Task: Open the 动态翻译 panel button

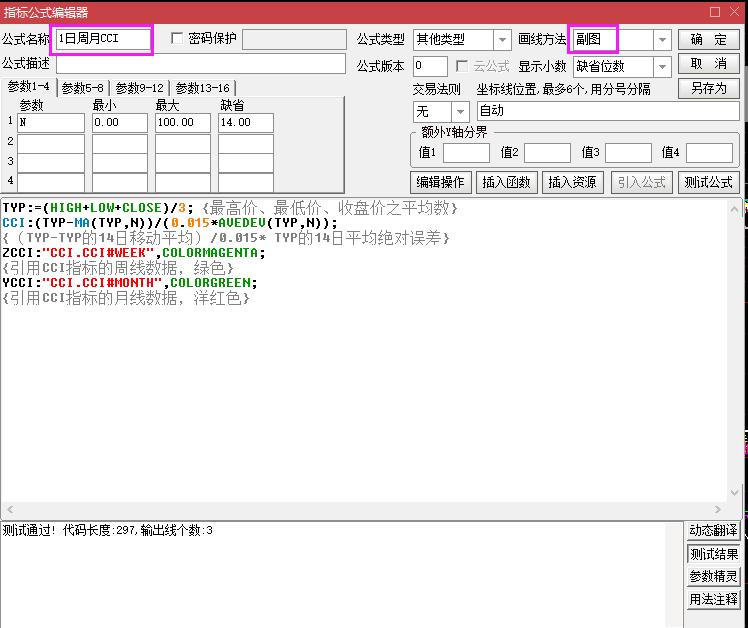Action: (x=714, y=531)
